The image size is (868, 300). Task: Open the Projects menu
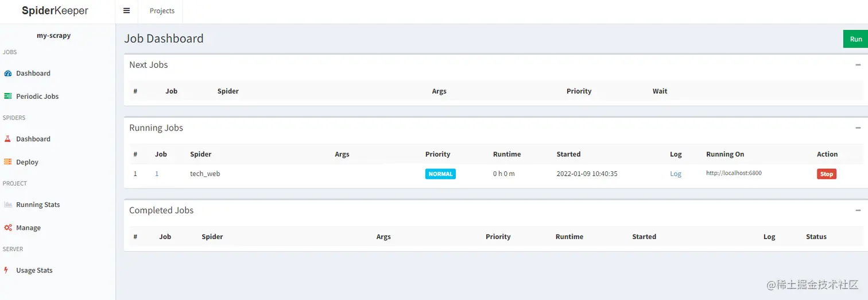162,11
